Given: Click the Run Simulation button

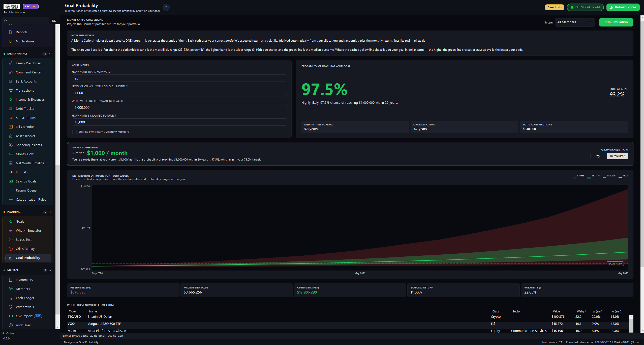Looking at the screenshot, I should tap(616, 22).
